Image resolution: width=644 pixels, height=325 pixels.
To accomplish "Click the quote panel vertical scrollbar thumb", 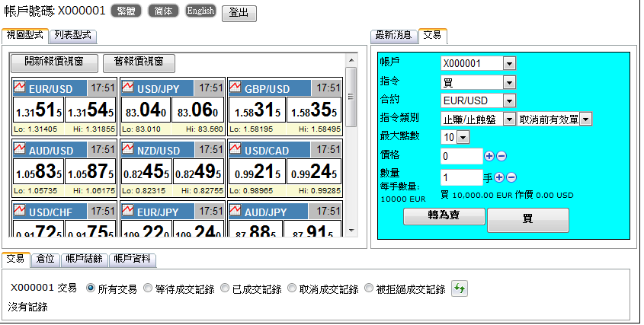I will tap(351, 95).
